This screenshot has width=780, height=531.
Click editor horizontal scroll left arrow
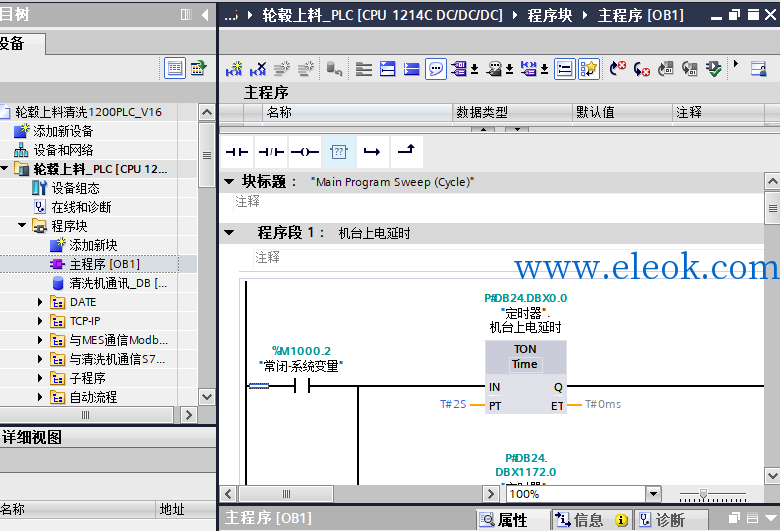coord(228,494)
